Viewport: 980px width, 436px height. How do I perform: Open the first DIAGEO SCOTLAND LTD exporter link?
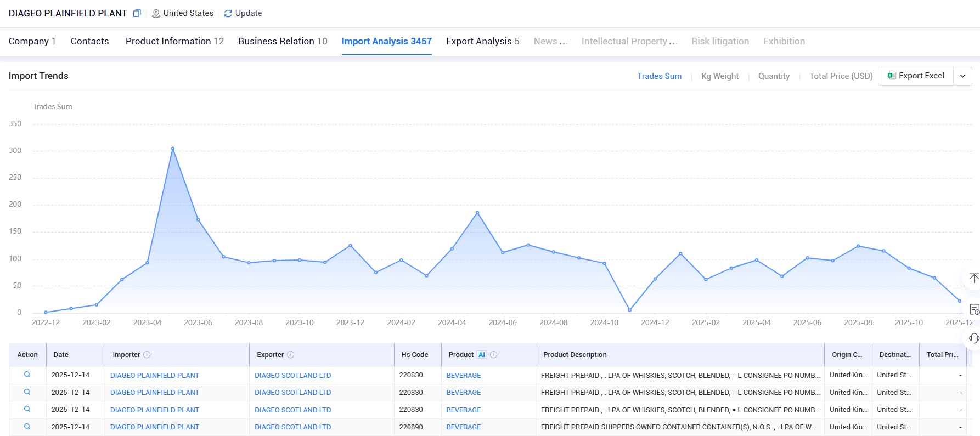[x=292, y=376]
